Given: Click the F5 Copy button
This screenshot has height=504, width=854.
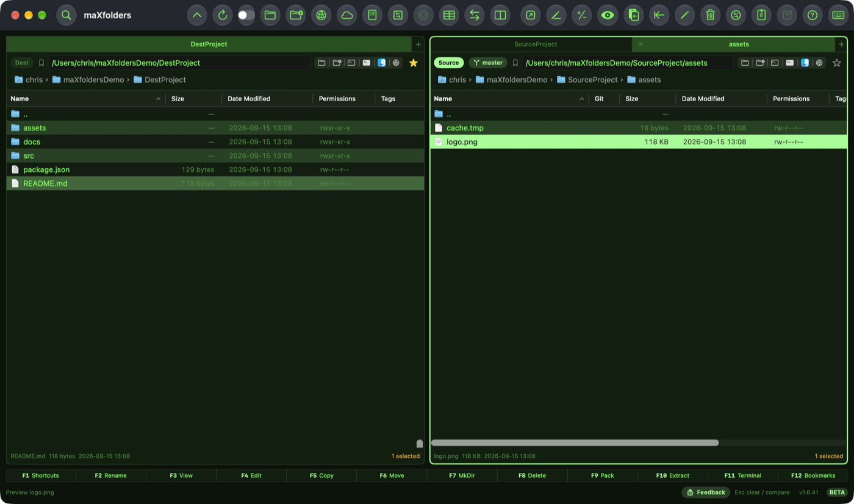Looking at the screenshot, I should pos(321,475).
